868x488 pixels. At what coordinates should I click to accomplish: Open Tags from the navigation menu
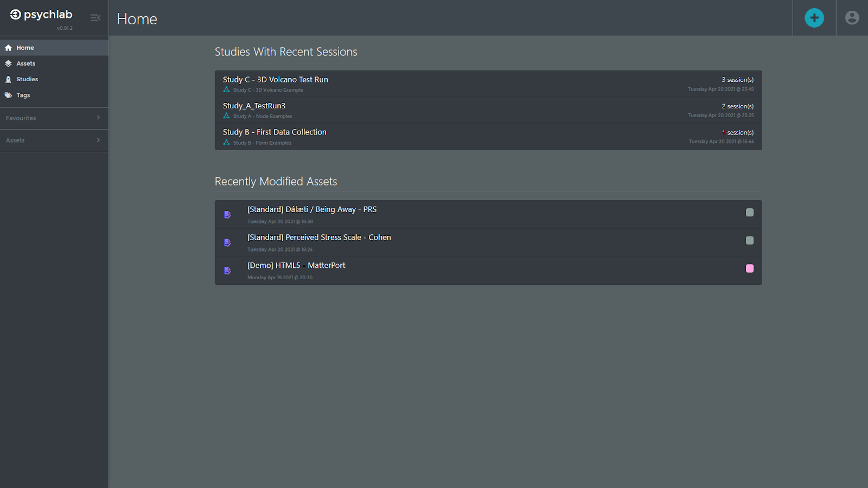[x=23, y=95]
